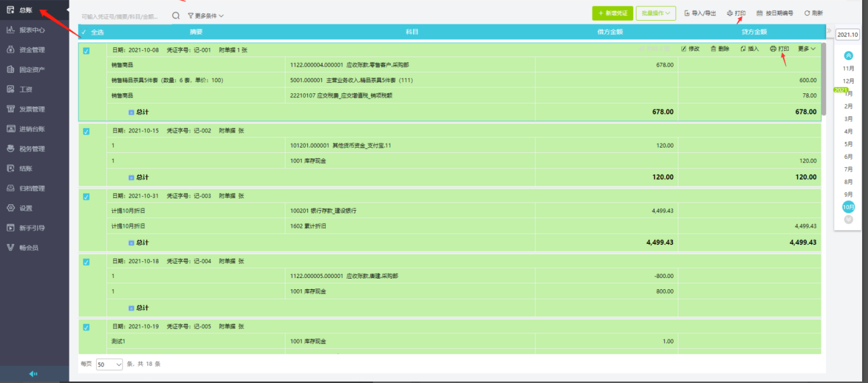Image resolution: width=868 pixels, height=383 pixels.
Task: Click the 22210107 应交税费 account cell
Action: pyautogui.click(x=410, y=96)
